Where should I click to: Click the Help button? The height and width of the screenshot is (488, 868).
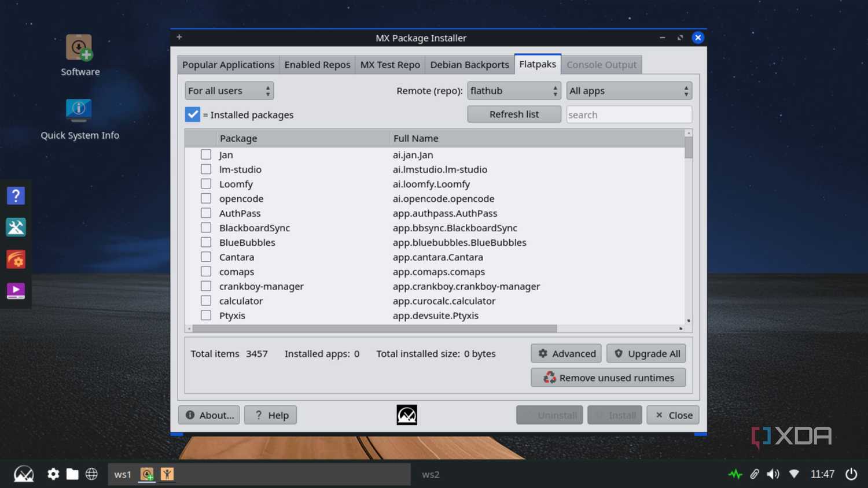[270, 415]
